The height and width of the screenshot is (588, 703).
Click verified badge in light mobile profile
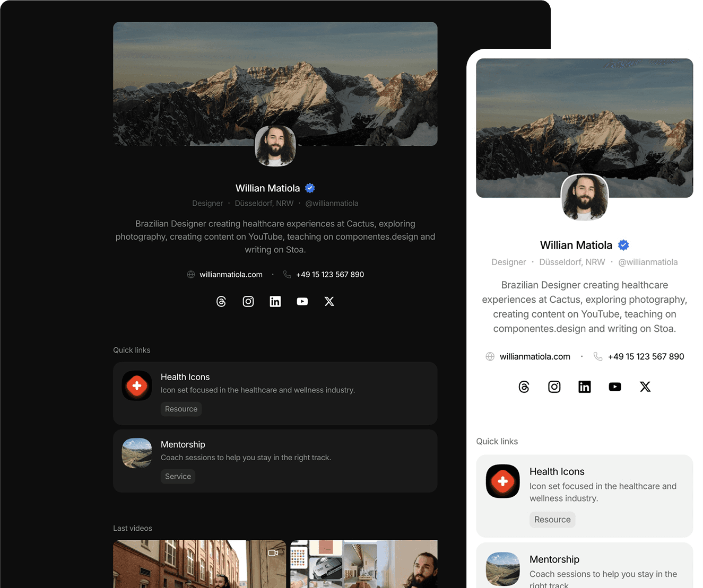coord(624,245)
